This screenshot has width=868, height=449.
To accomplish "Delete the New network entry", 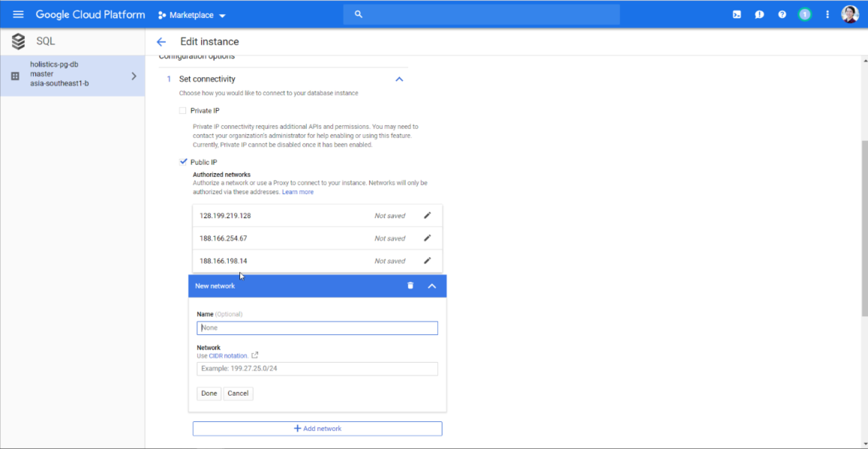I will pos(410,286).
